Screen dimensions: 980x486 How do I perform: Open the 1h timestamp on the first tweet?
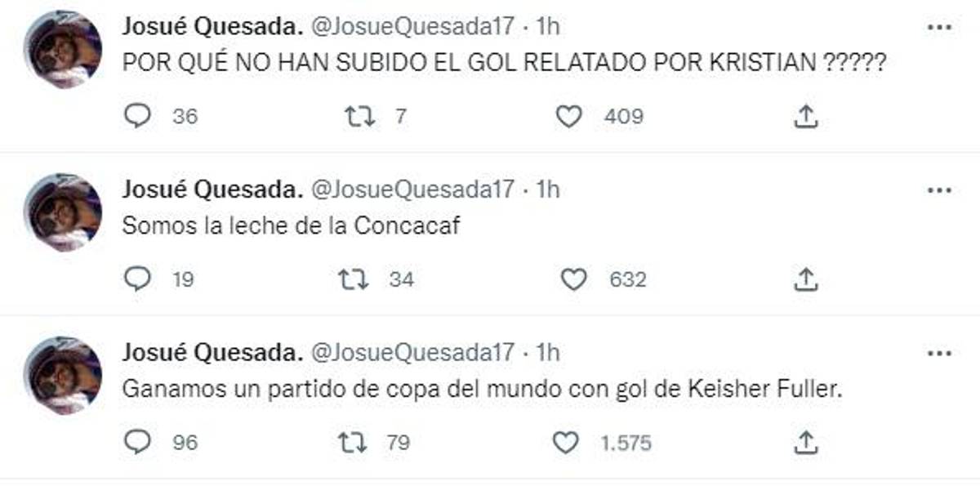pos(548,26)
